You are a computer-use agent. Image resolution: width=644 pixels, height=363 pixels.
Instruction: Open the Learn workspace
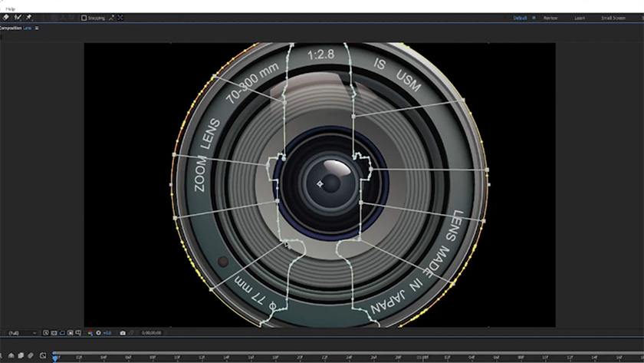coord(580,18)
